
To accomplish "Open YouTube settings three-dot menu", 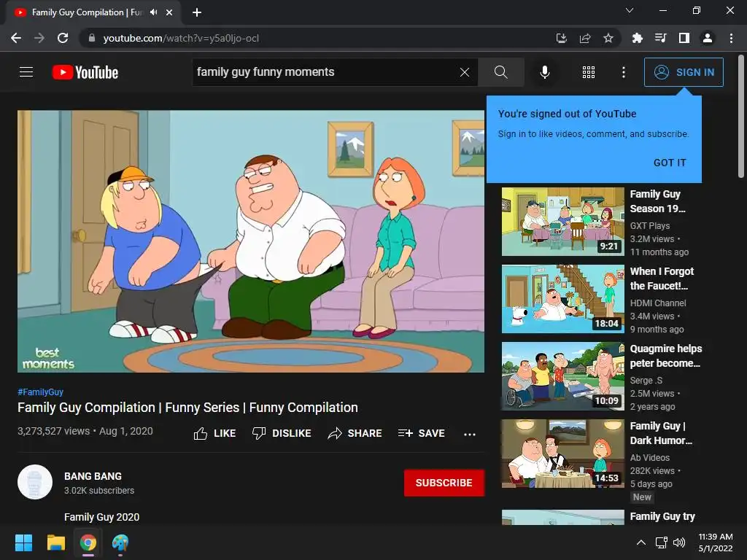I will tap(623, 72).
